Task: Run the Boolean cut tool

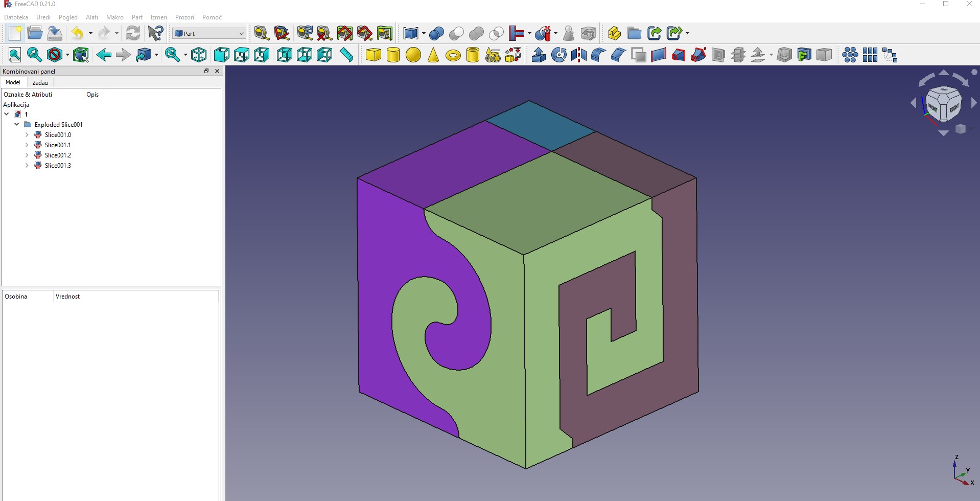Action: click(x=456, y=33)
